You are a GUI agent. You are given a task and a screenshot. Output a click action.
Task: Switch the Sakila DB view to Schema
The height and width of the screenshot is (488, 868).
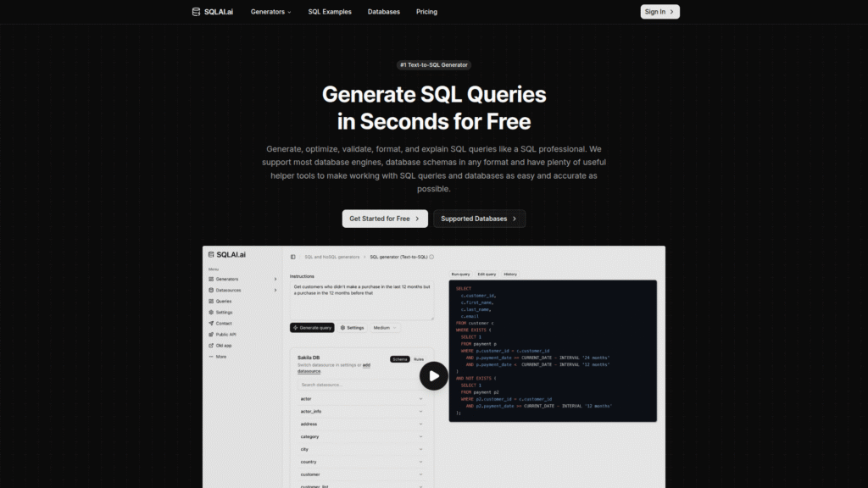(x=400, y=359)
